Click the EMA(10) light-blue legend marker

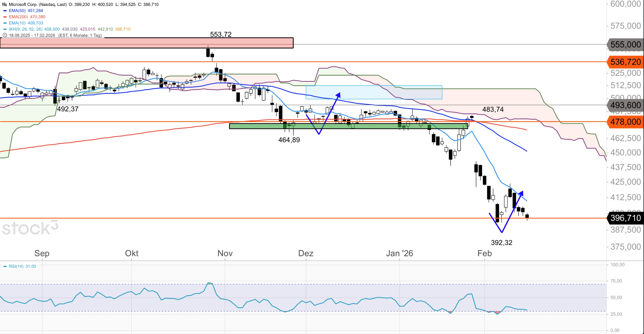[x=5, y=23]
